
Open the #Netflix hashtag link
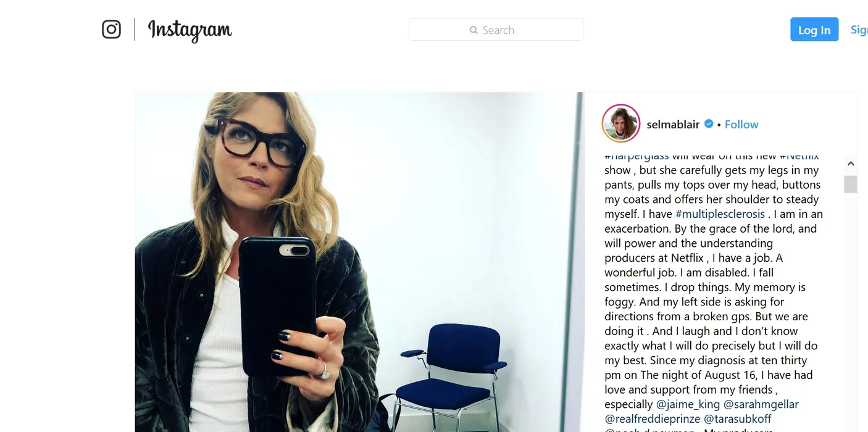(799, 157)
